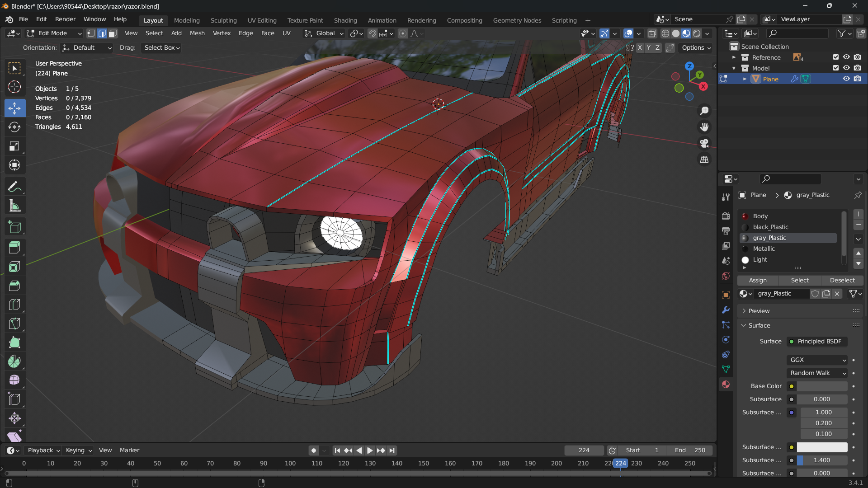
Task: Switch to face select mode
Action: tap(113, 33)
